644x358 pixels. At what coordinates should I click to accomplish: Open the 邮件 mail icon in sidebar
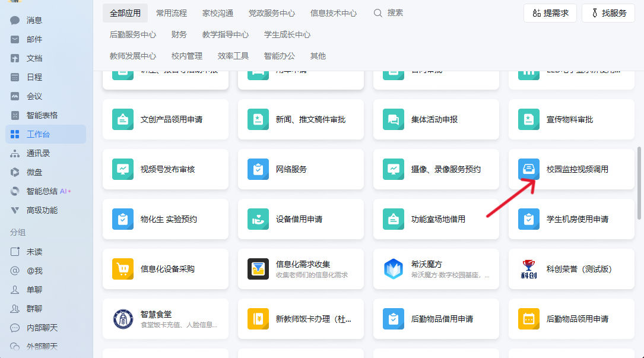point(15,39)
